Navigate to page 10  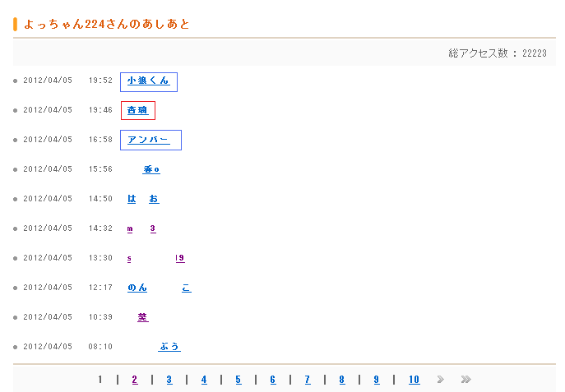coord(414,380)
